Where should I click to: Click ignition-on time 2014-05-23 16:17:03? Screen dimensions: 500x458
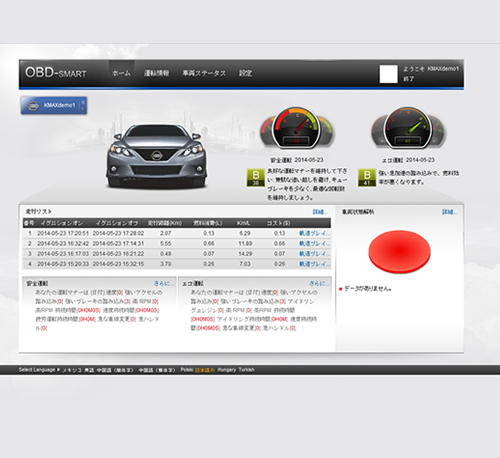63,254
